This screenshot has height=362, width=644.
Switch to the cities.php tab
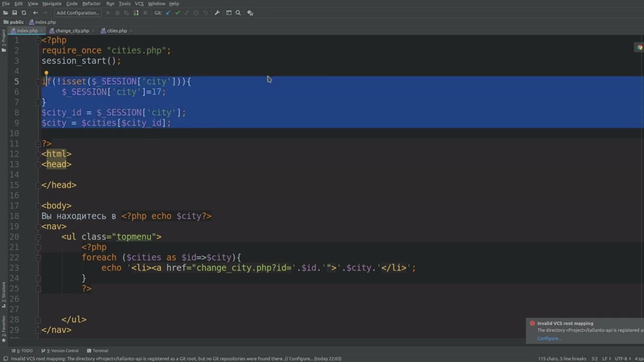pos(116,31)
